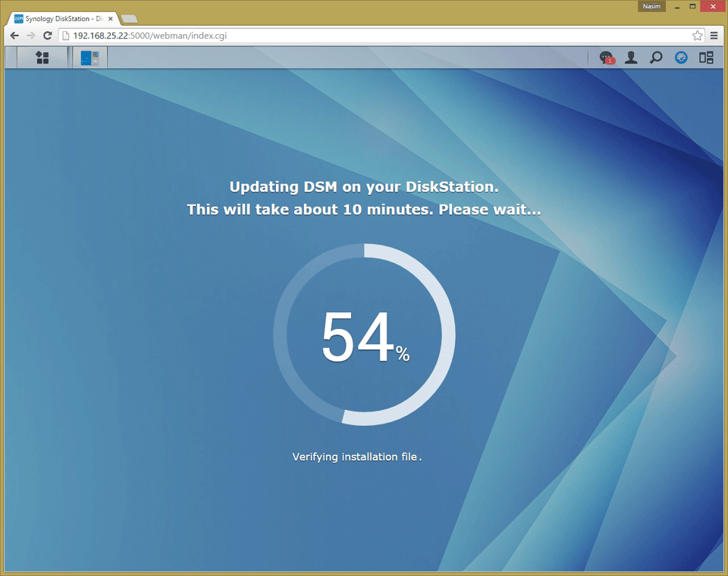The height and width of the screenshot is (576, 728).
Task: Click the 'Updating DSM on your DiskStation' heading
Action: (x=364, y=186)
